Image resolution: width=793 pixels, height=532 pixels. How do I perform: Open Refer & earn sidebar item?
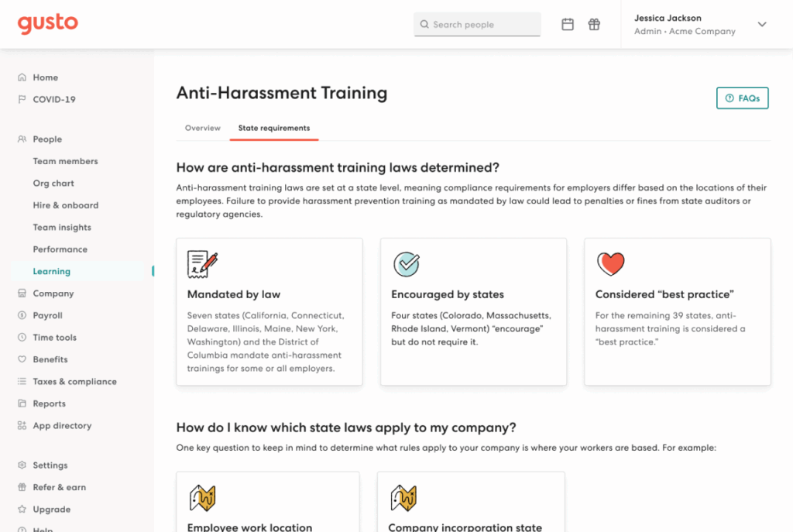pos(59,487)
